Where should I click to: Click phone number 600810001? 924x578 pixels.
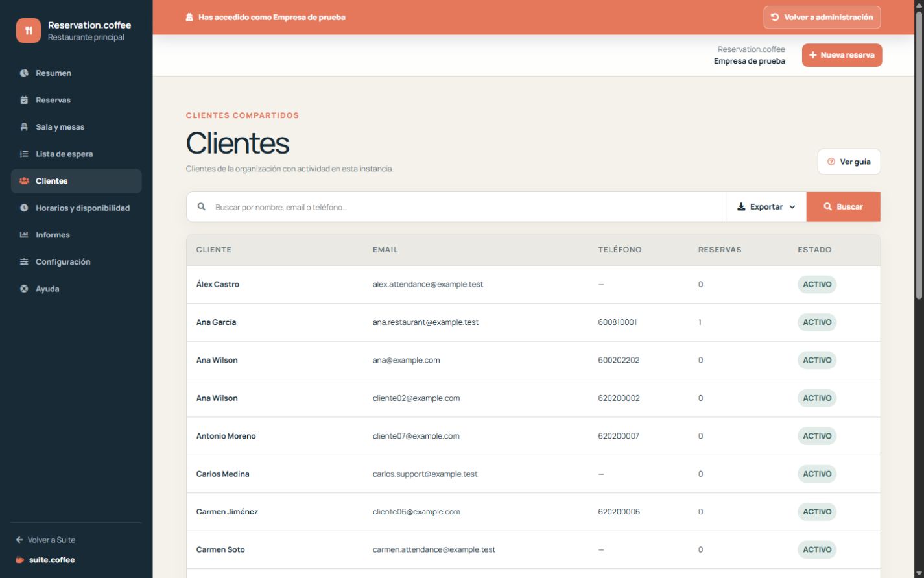[x=617, y=322]
